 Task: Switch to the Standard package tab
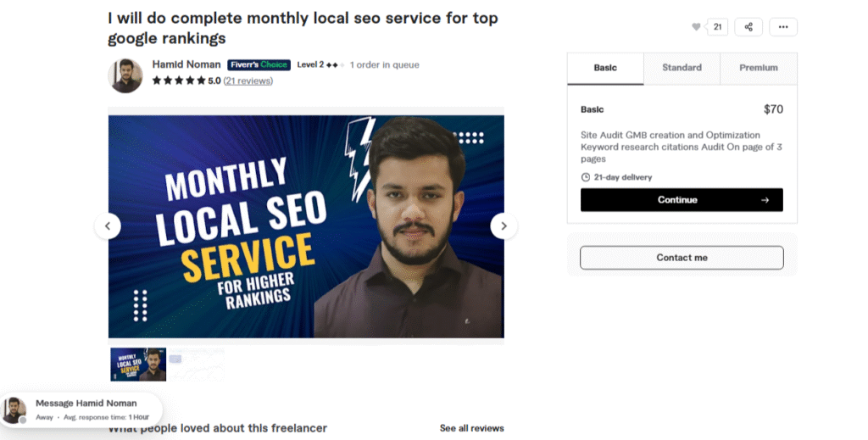pos(682,68)
